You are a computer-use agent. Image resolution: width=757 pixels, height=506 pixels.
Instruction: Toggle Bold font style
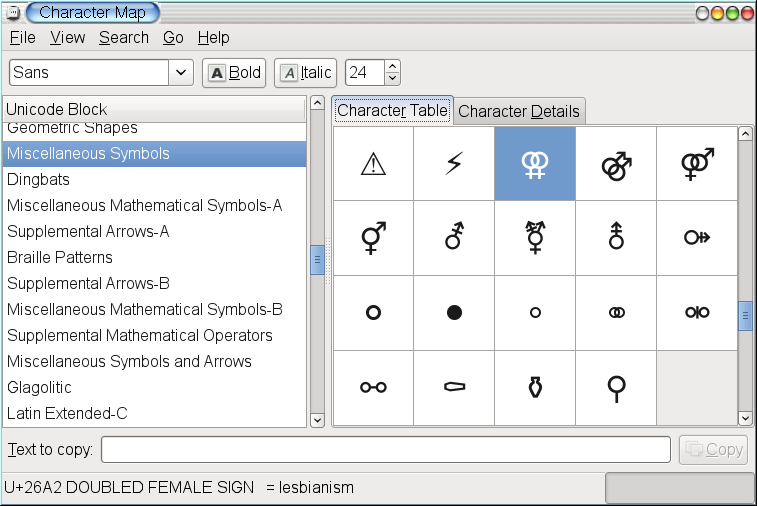[234, 72]
